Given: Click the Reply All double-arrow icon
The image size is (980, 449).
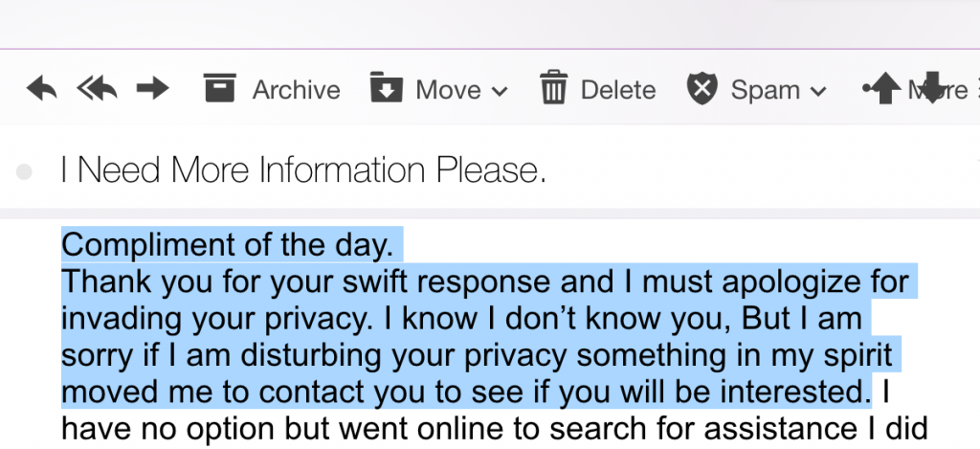Looking at the screenshot, I should 96,89.
